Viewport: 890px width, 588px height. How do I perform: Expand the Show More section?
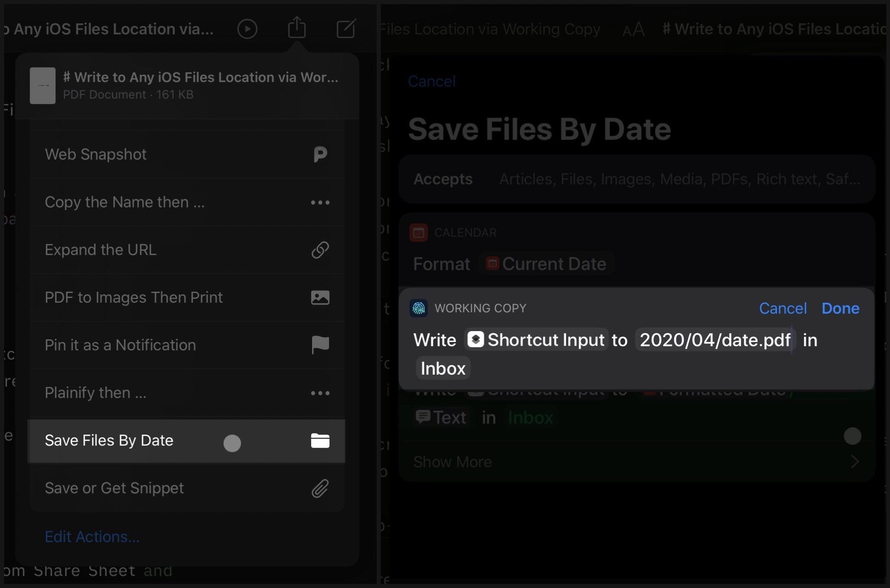click(x=452, y=462)
